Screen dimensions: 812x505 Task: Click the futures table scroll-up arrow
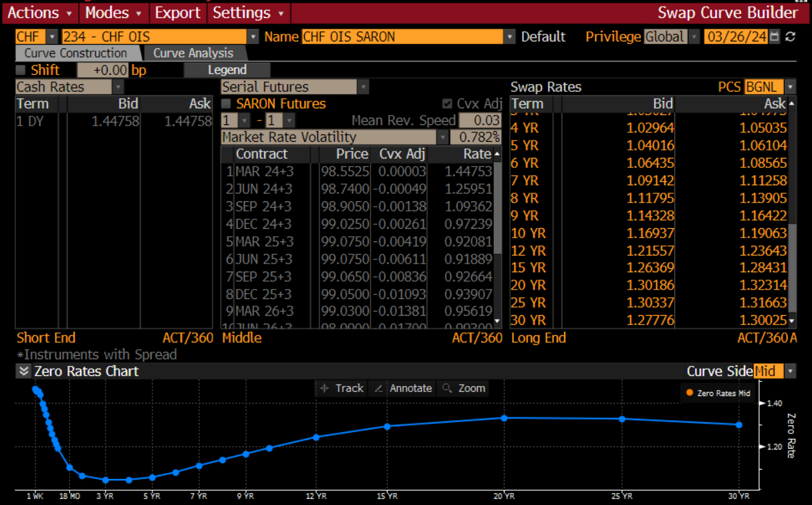(497, 155)
